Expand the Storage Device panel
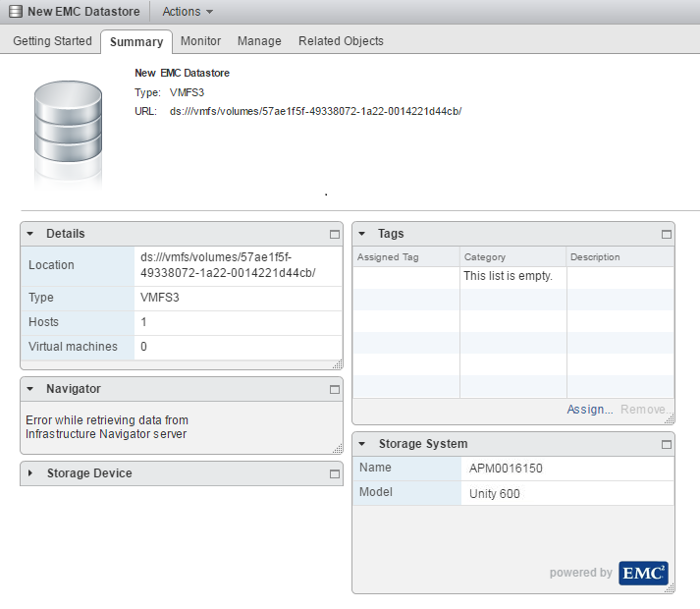This screenshot has width=700, height=609. click(30, 473)
